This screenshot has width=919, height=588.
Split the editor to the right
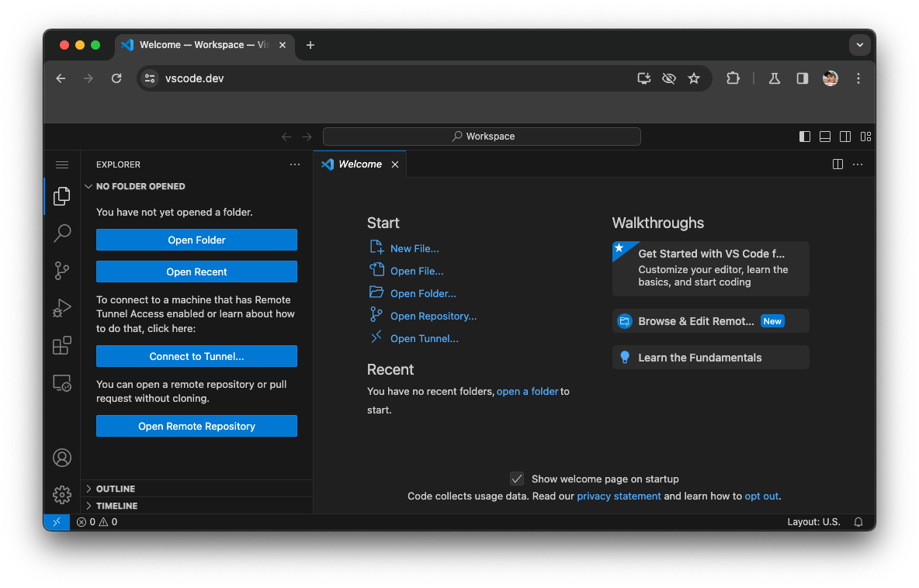click(838, 164)
